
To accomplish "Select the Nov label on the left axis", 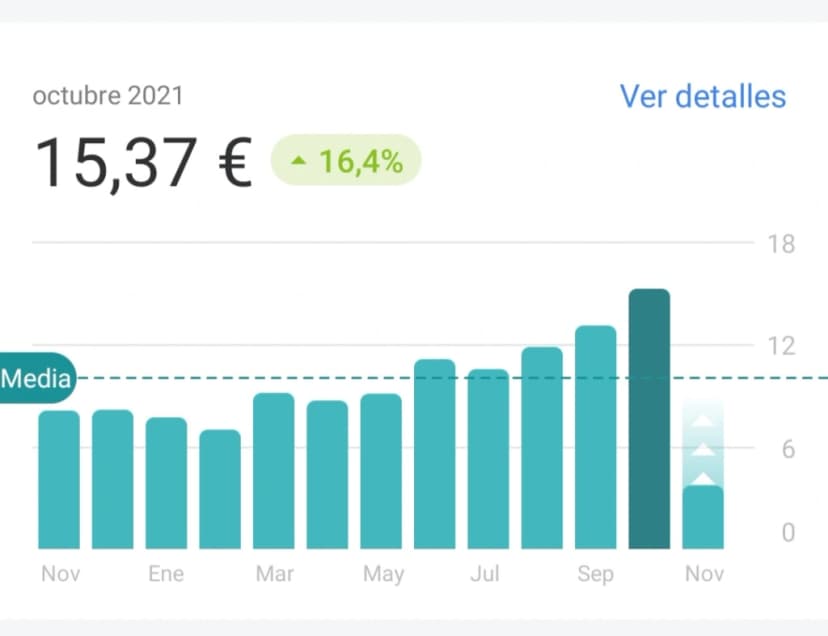I will [x=59, y=573].
